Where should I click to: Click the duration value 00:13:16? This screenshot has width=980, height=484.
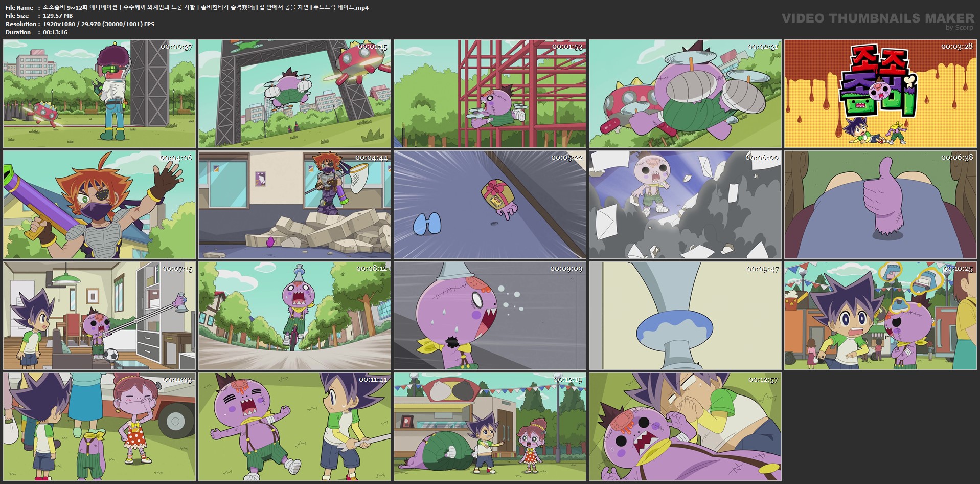point(55,32)
